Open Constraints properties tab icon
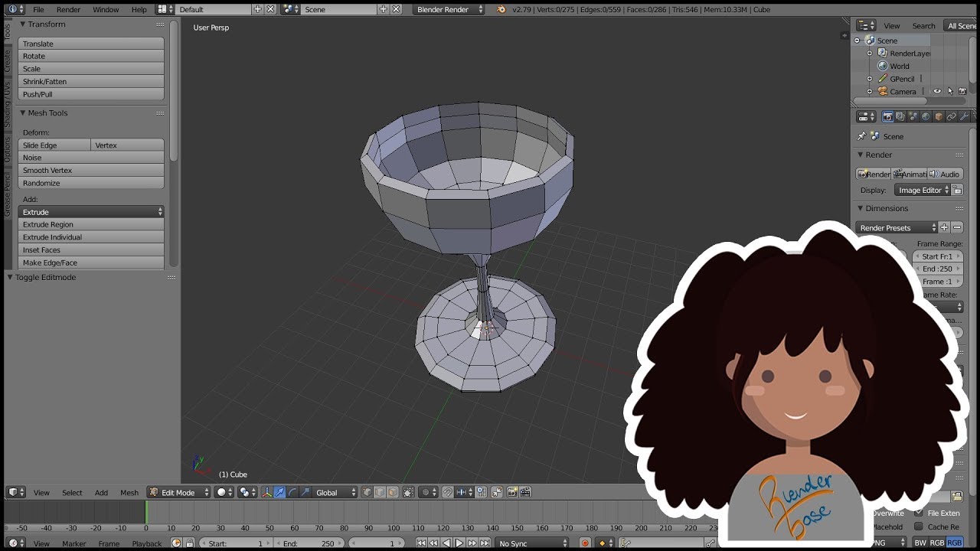The height and width of the screenshot is (551, 980). pos(952,116)
